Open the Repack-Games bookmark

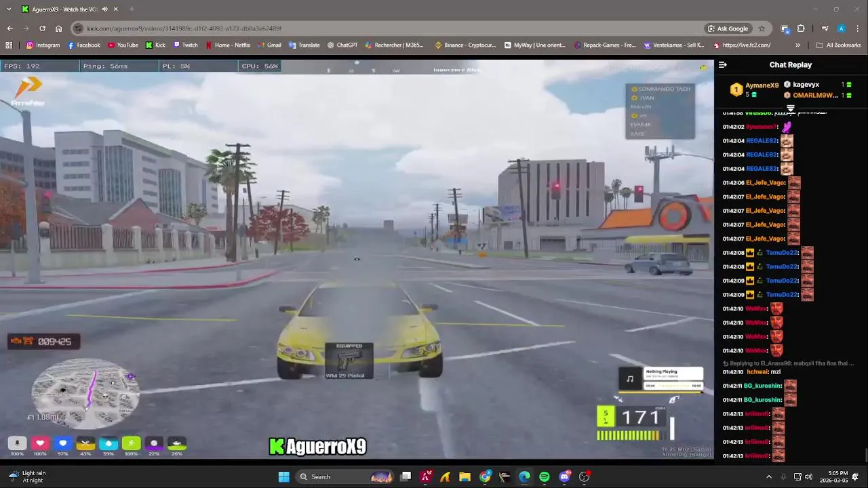[605, 45]
